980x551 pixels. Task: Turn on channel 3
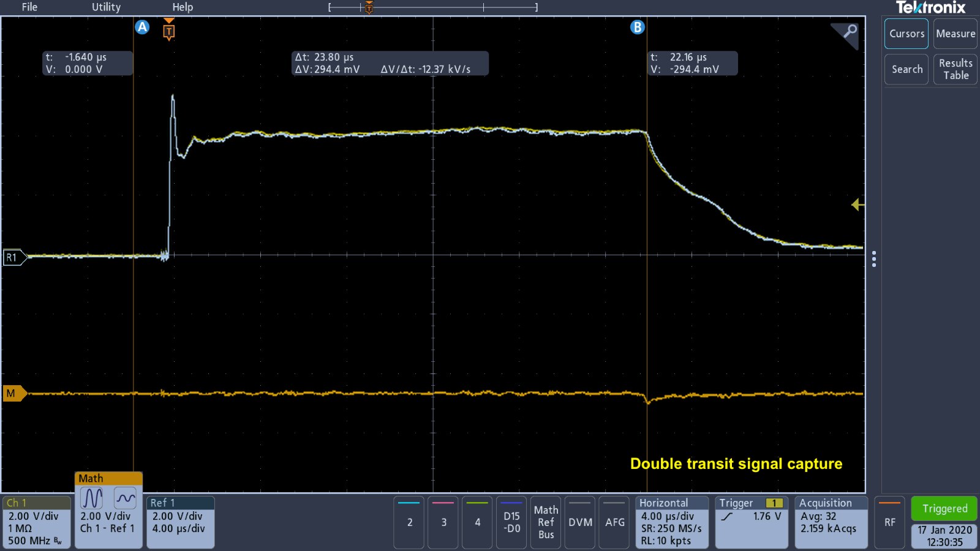point(443,522)
